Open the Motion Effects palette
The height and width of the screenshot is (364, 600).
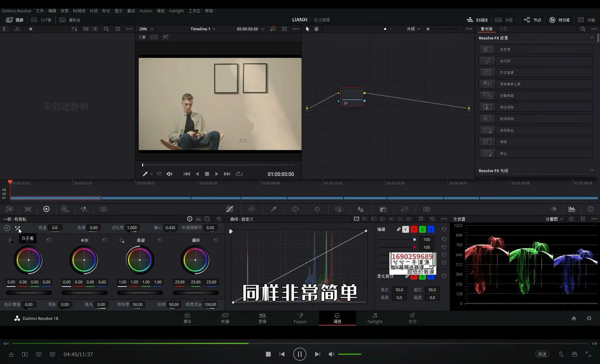(x=103, y=209)
